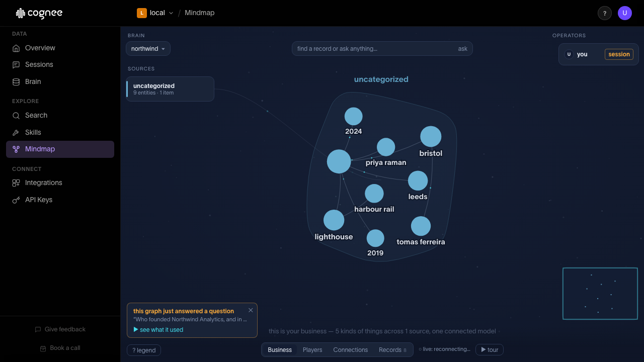
Task: Open the user avatar menu
Action: [x=625, y=13]
